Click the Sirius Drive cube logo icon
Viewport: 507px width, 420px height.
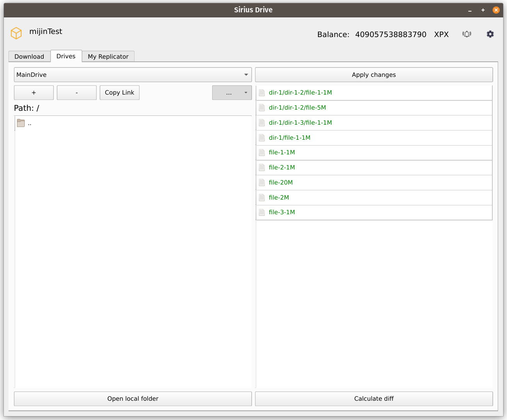(16, 33)
